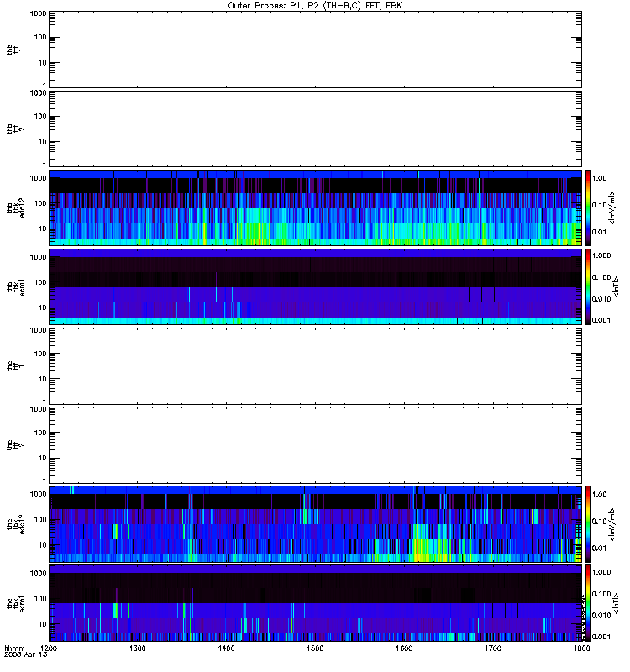Select the color bar of the thc fbk scm1 panel

click(x=588, y=603)
